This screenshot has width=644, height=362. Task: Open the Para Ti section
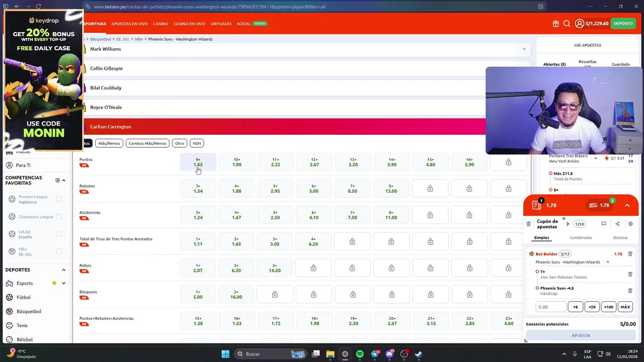pyautogui.click(x=23, y=165)
